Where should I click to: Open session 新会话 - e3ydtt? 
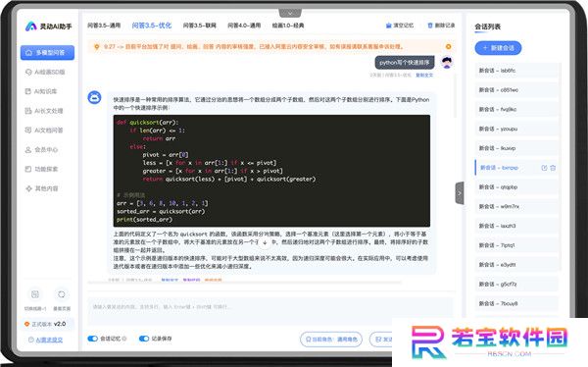516,265
